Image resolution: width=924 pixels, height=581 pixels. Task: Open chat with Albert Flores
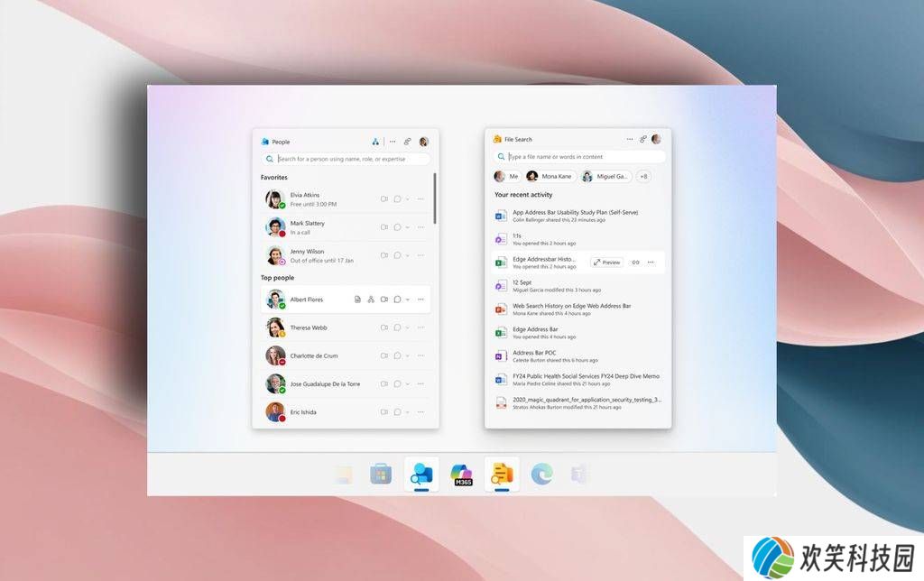(x=397, y=300)
